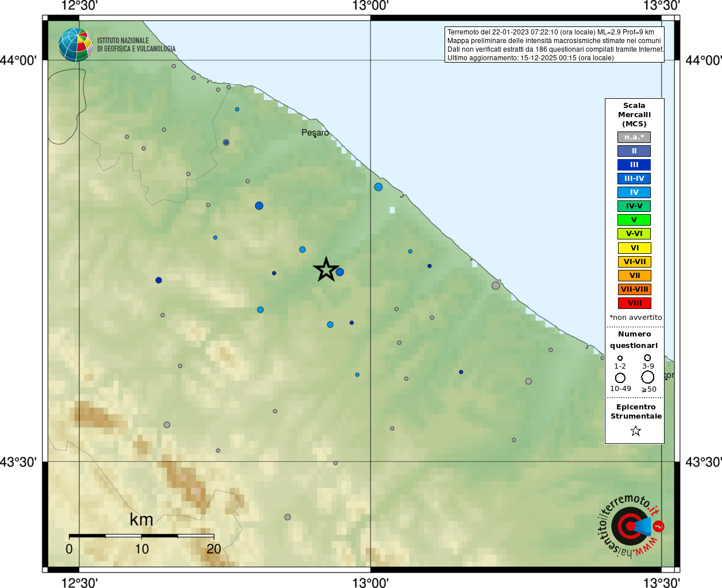Click the 'Scala Mercalli (MCS)' legend heading
Viewport: 722px width, 588px height.
pyautogui.click(x=634, y=115)
